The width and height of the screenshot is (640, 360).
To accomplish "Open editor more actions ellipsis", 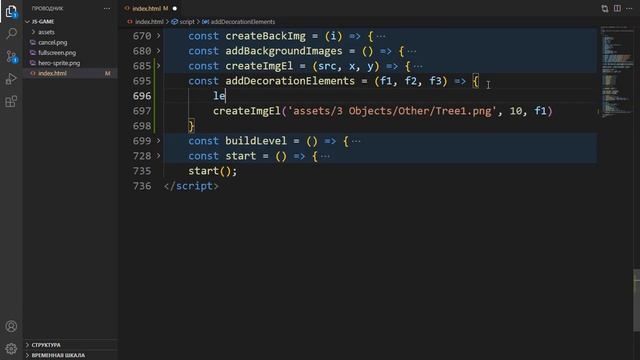I will (629, 9).
